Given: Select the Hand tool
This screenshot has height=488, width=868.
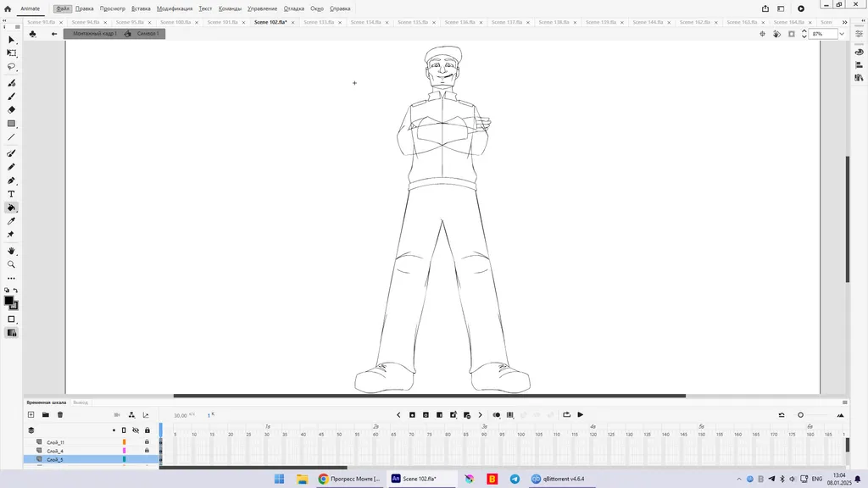Looking at the screenshot, I should click(12, 252).
